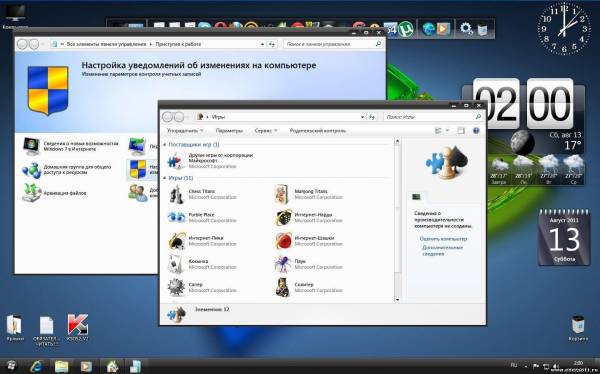600x374 pixels.
Task: Click the Дополнительные сведения link
Action: pyautogui.click(x=442, y=251)
